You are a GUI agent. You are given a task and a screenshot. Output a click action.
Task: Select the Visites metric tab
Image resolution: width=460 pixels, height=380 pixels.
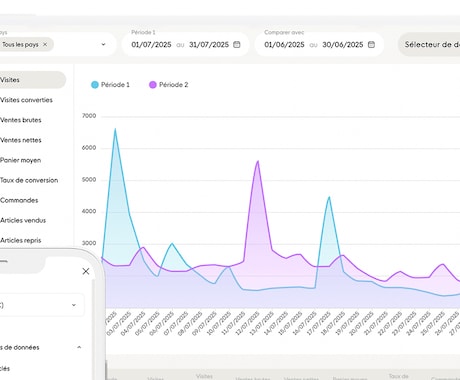[32, 80]
